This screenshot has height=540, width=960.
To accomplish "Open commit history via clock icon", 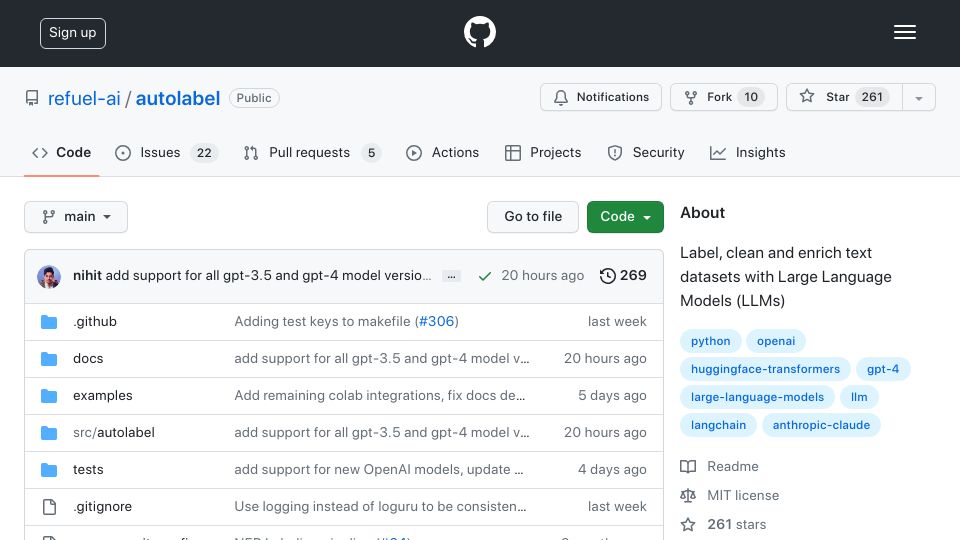I will [x=607, y=276].
